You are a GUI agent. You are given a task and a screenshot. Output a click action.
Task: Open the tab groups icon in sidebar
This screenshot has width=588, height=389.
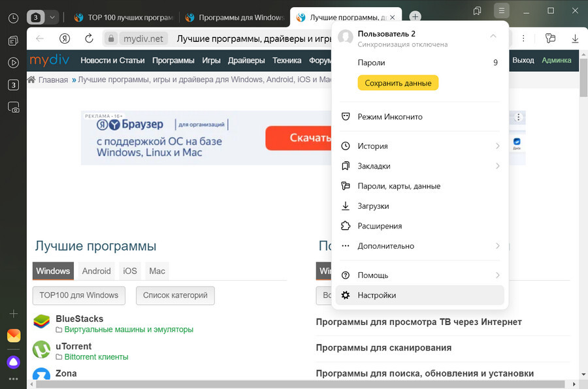coord(13,40)
